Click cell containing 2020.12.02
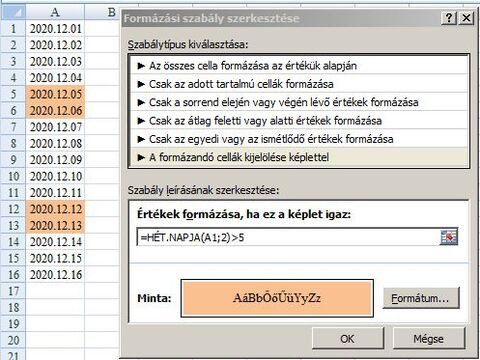 coord(55,45)
